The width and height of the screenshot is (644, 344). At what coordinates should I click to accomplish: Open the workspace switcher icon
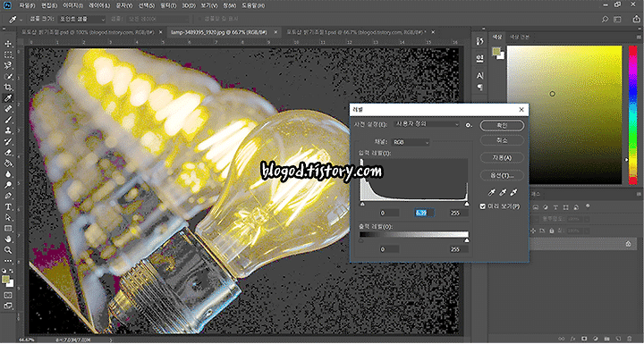coord(617,20)
